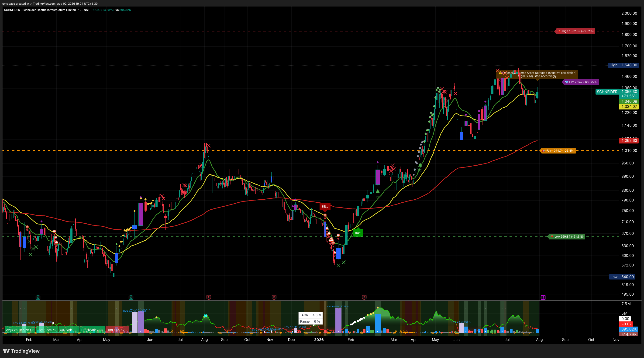Select the EV1Y 1422.66 (+5%) label
The height and width of the screenshot is (358, 644).
[581, 82]
